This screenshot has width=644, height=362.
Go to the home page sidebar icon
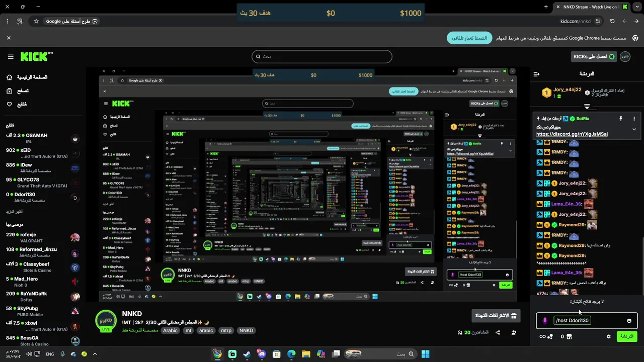tap(10, 77)
